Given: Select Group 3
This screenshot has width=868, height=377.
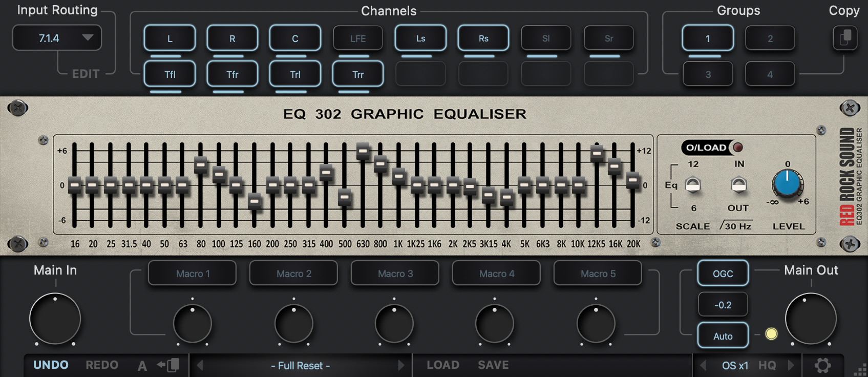Looking at the screenshot, I should [708, 74].
